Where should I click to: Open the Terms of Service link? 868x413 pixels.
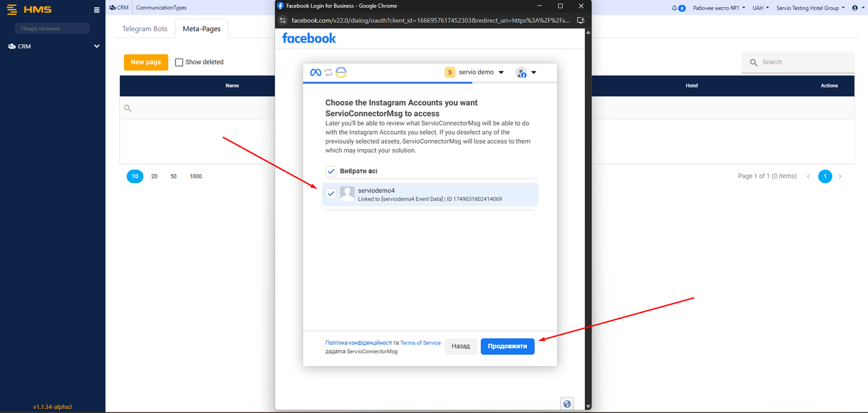pos(420,342)
